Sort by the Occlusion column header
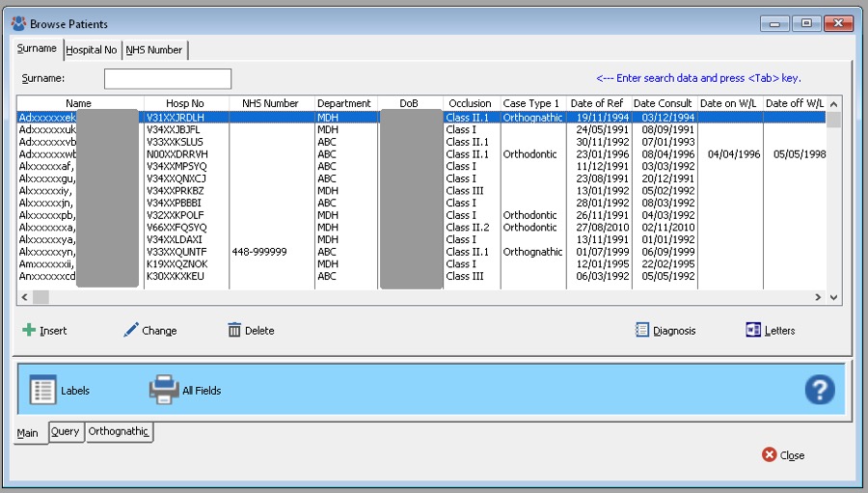This screenshot has width=868, height=493. point(470,103)
